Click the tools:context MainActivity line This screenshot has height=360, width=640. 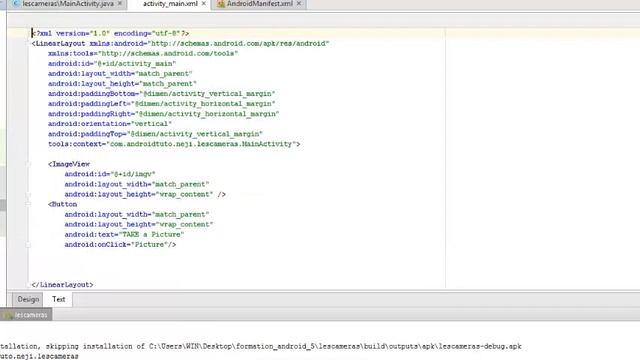[x=174, y=144]
